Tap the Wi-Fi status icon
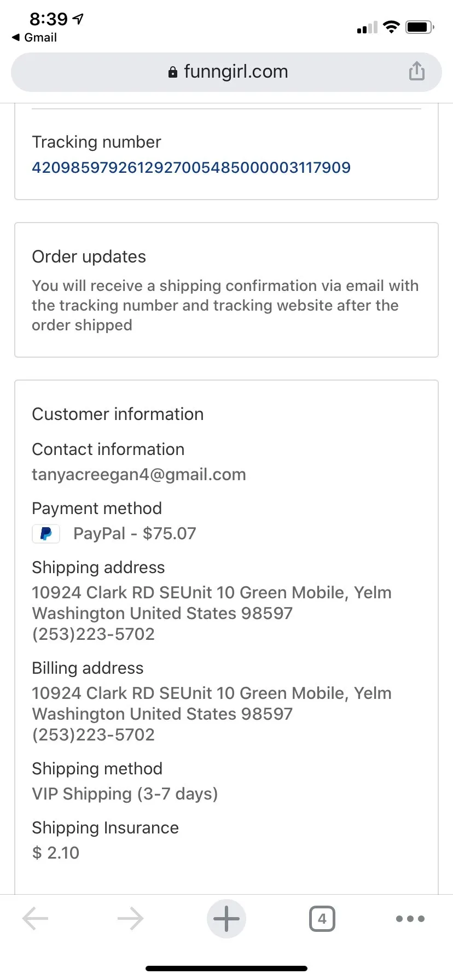453x980 pixels. tap(391, 27)
